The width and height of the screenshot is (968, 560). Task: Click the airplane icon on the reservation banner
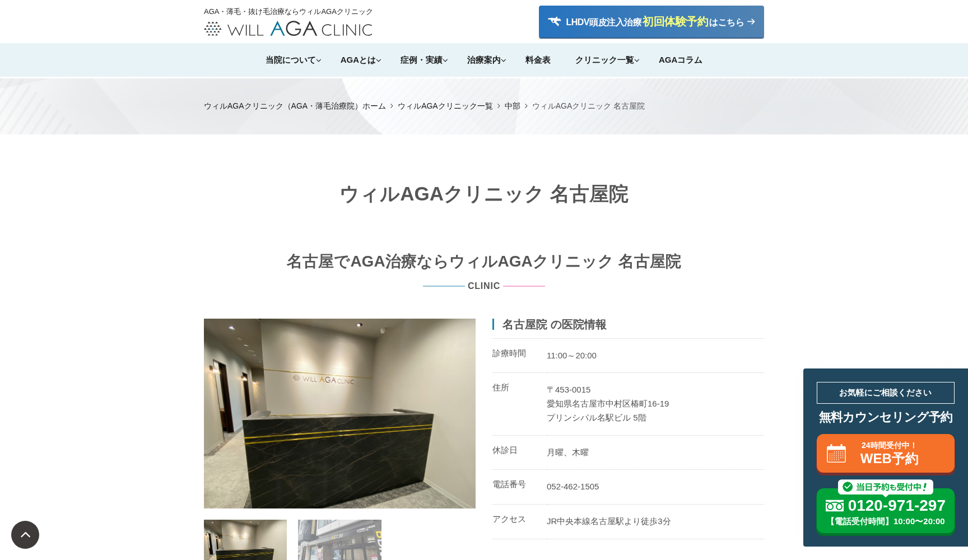coord(555,21)
